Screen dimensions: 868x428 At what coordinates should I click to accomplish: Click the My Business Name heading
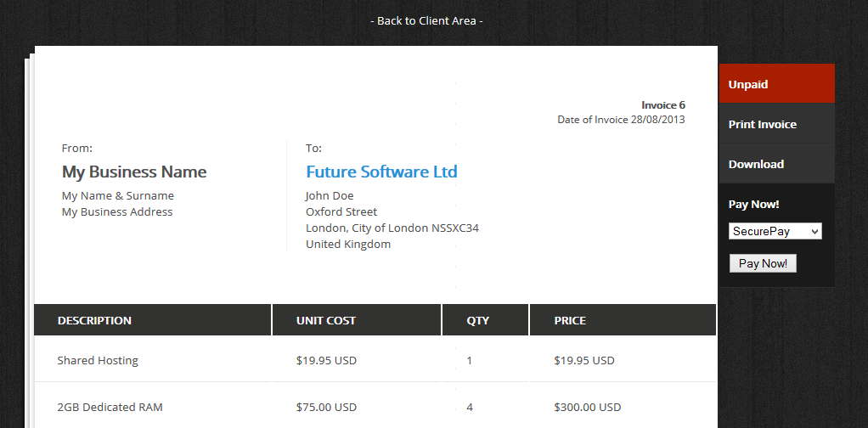[x=134, y=172]
